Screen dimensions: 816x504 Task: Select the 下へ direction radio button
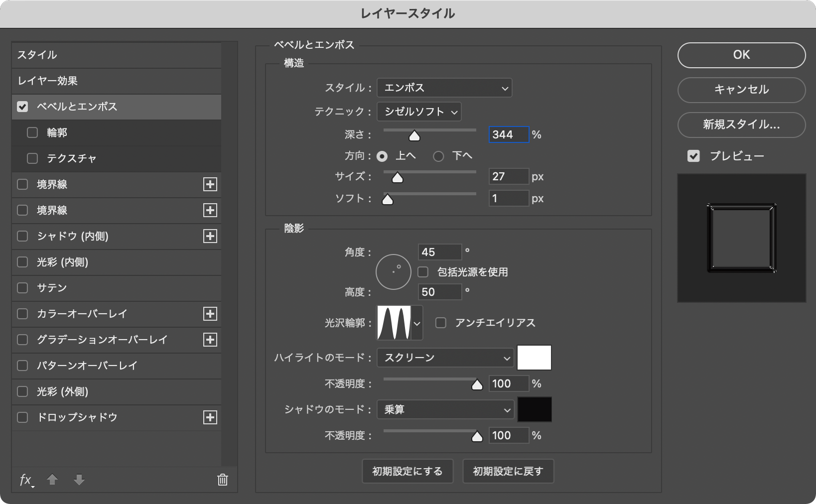[438, 156]
